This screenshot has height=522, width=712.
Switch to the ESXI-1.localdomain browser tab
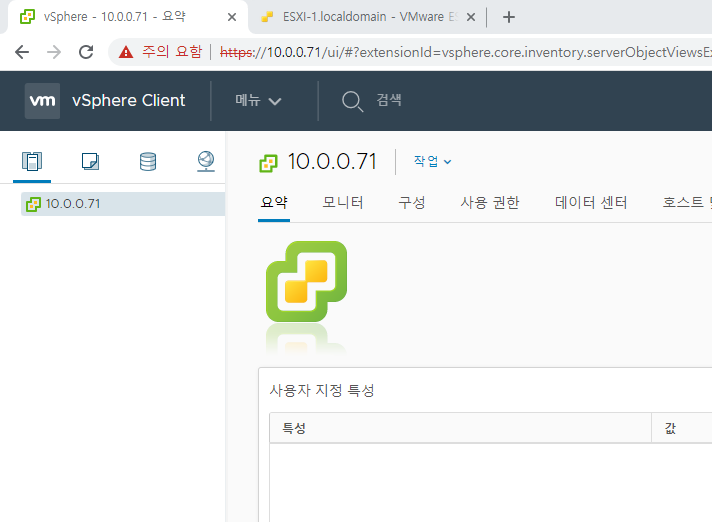[x=363, y=17]
